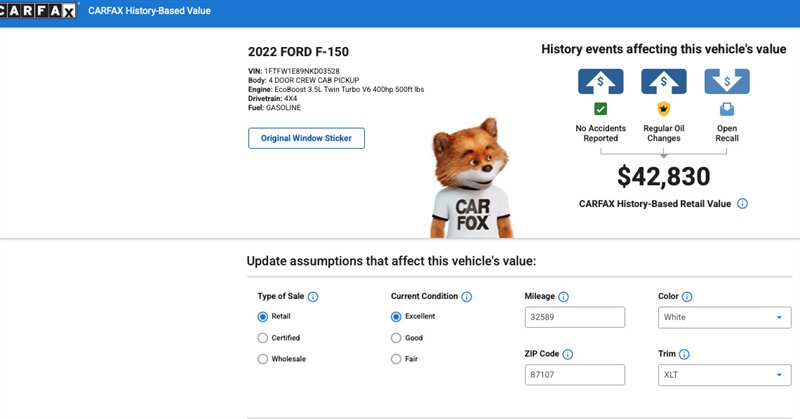Click the No Accidents Reported value icon
Screen dimensions: 800x419
(601, 81)
